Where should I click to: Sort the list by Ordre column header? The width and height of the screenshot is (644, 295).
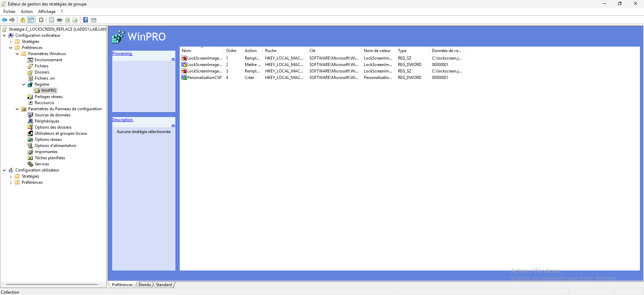[231, 51]
